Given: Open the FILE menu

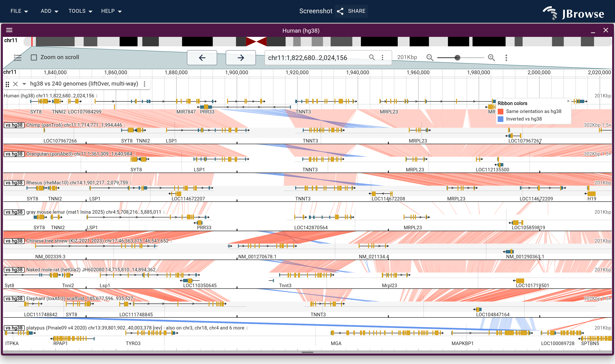Looking at the screenshot, I should coord(19,11).
